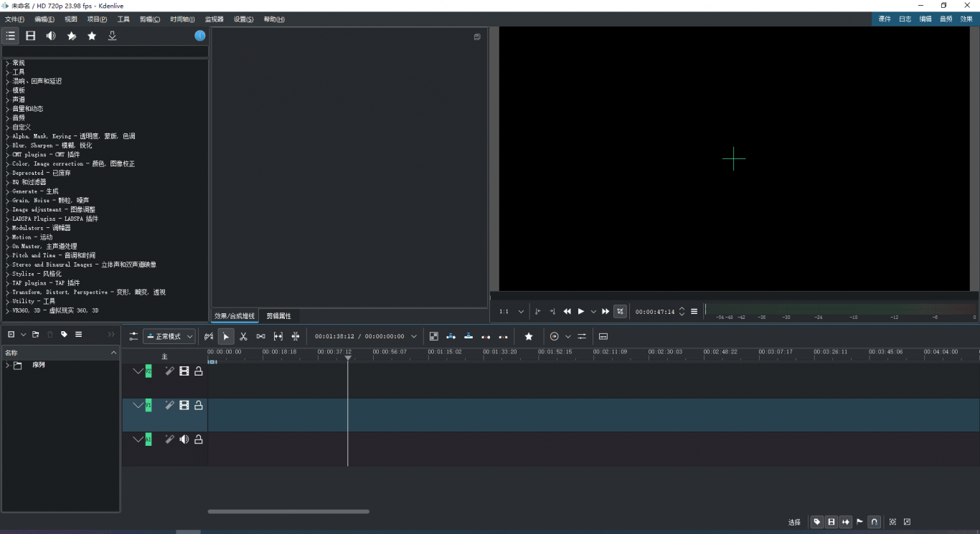Screen dimensions: 980x534
Task: Toggle the lock on track V2
Action: pos(199,371)
